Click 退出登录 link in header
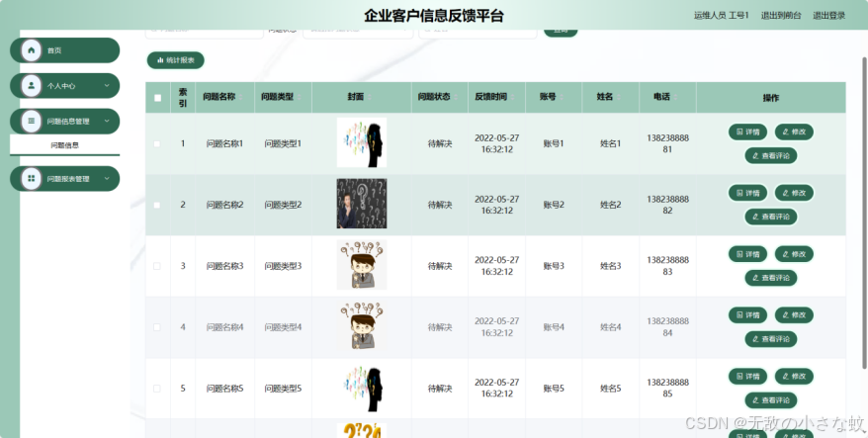Screen dimensions: 868x438 point(828,16)
